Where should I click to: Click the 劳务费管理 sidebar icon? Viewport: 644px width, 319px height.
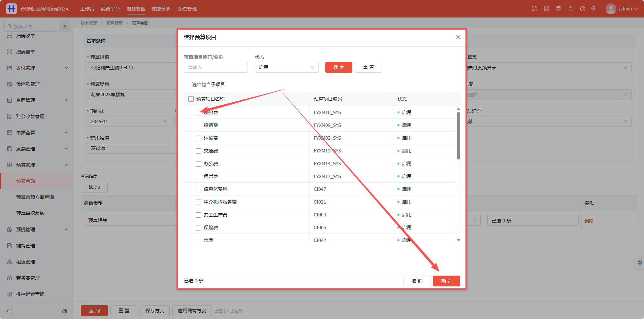[x=9, y=278]
